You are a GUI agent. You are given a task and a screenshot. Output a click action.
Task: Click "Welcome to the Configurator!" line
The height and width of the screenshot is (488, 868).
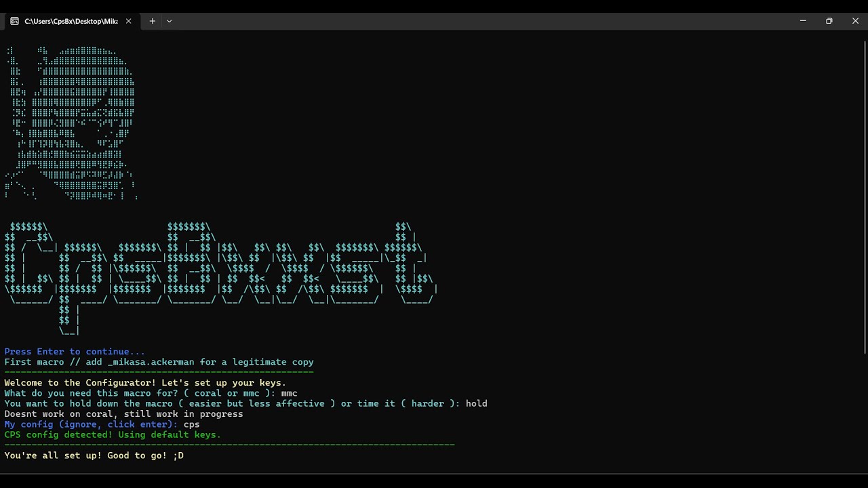click(x=145, y=383)
